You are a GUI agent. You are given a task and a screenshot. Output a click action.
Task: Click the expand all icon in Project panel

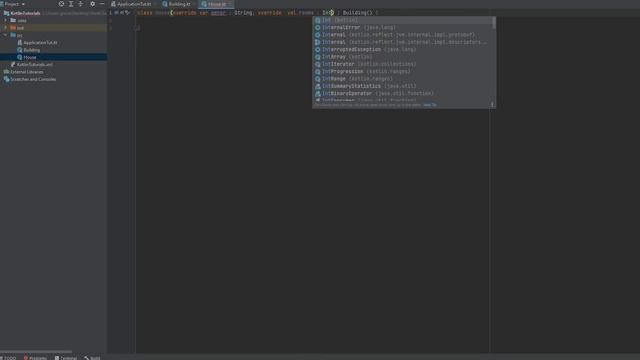coord(71,4)
